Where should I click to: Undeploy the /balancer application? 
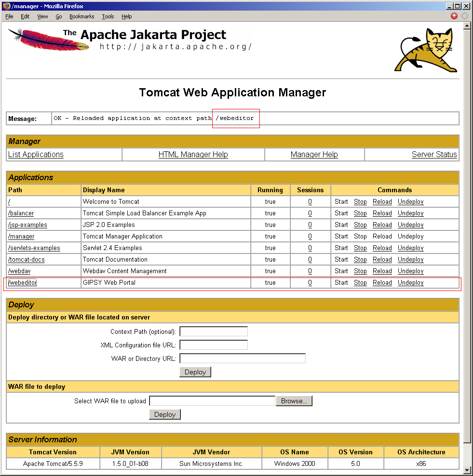(x=411, y=213)
